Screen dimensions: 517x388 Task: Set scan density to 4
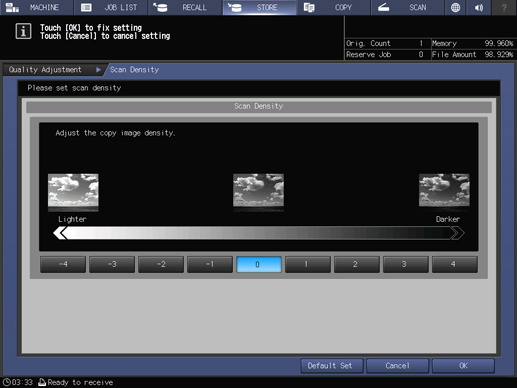coord(455,264)
